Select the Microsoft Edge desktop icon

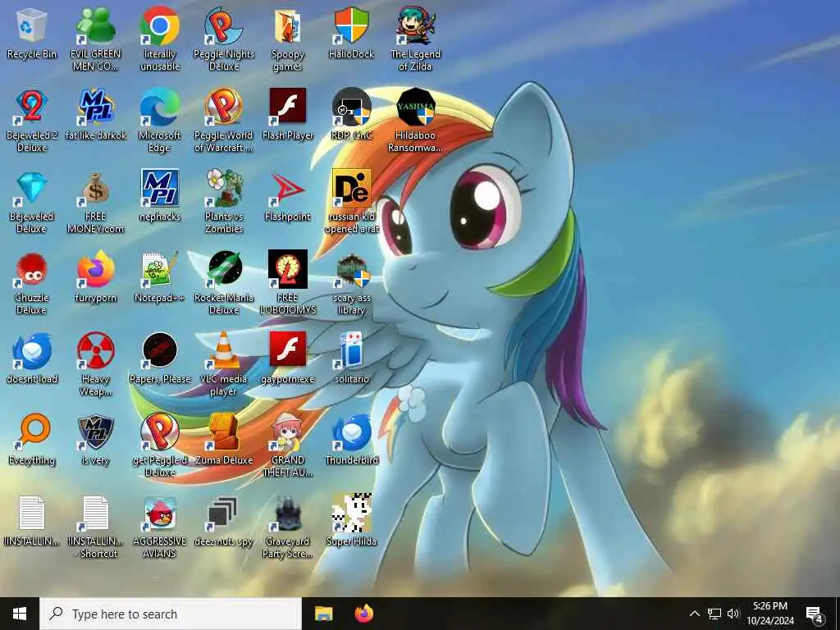pyautogui.click(x=160, y=107)
